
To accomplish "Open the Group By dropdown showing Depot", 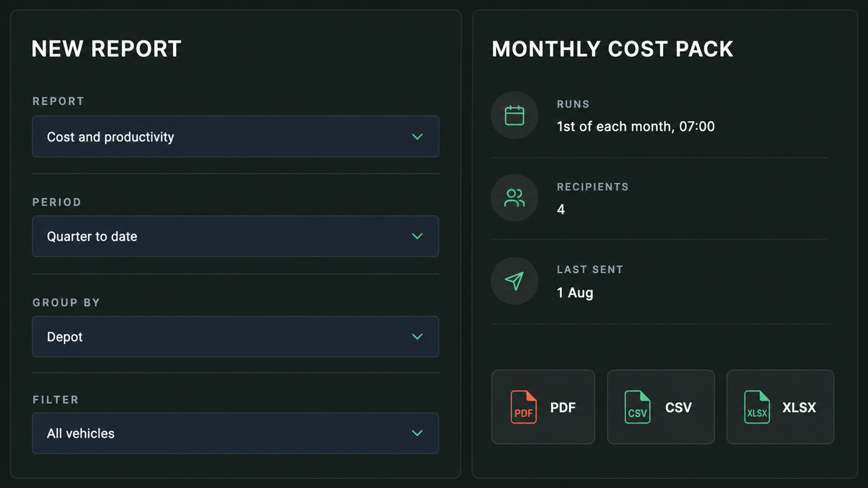I will pyautogui.click(x=235, y=336).
